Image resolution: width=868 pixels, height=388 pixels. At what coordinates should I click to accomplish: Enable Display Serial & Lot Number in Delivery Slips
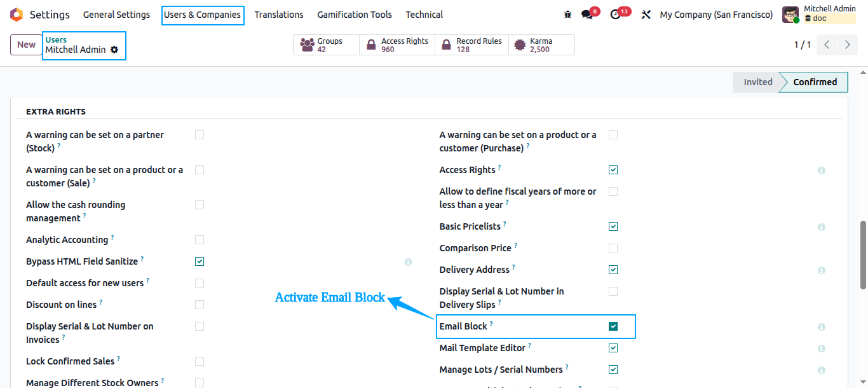[x=613, y=291]
